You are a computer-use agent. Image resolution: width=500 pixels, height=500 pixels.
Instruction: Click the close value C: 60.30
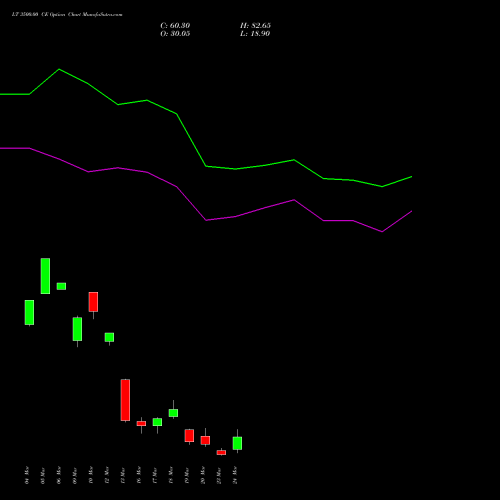point(175,26)
